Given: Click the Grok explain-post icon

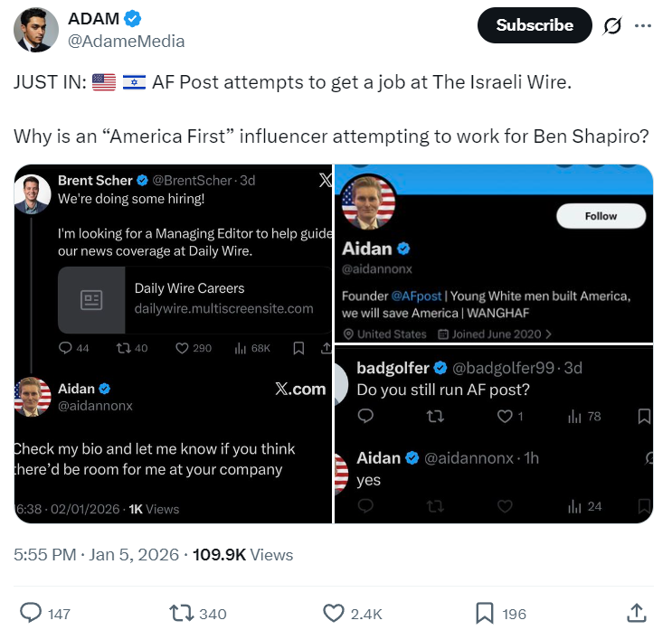Looking at the screenshot, I should click(612, 25).
